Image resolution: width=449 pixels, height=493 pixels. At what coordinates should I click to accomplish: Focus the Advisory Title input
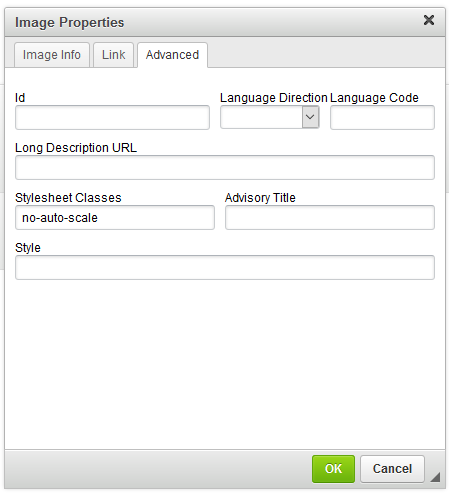[330, 218]
